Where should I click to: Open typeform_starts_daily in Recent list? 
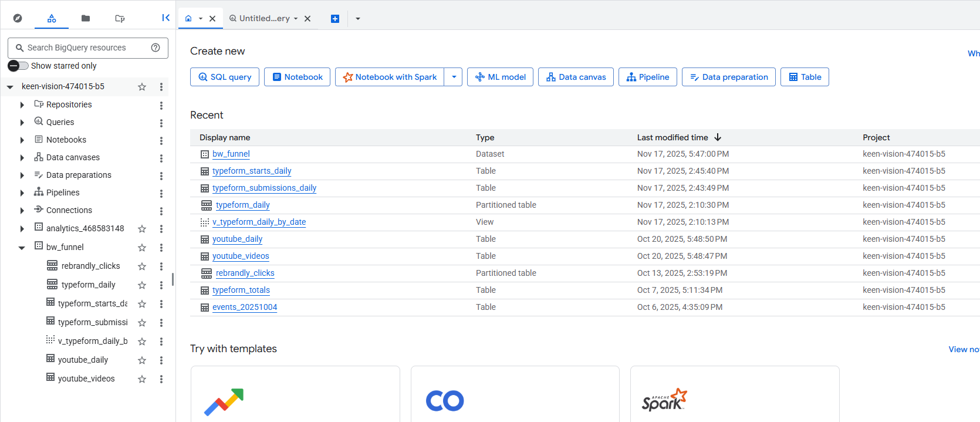tap(252, 171)
